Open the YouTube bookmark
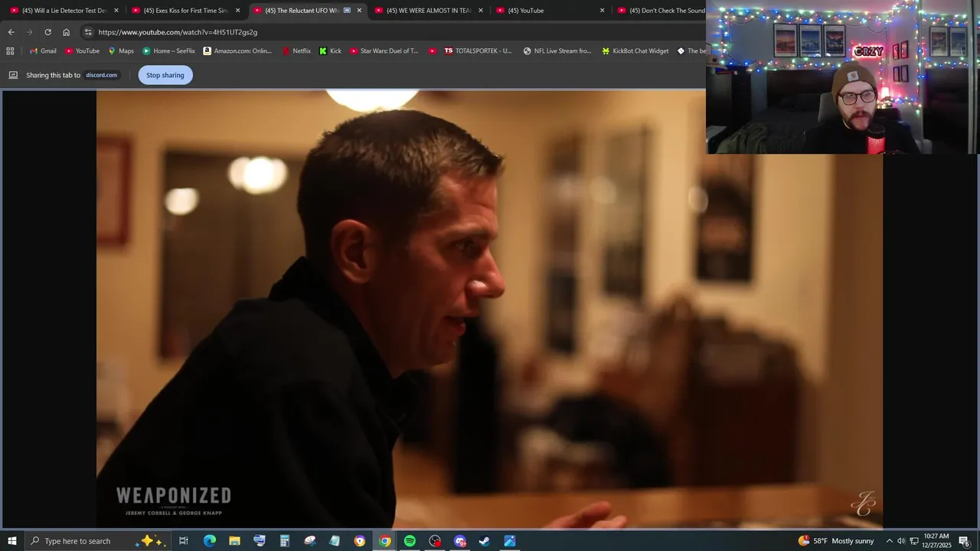This screenshot has height=551, width=980. pos(82,51)
